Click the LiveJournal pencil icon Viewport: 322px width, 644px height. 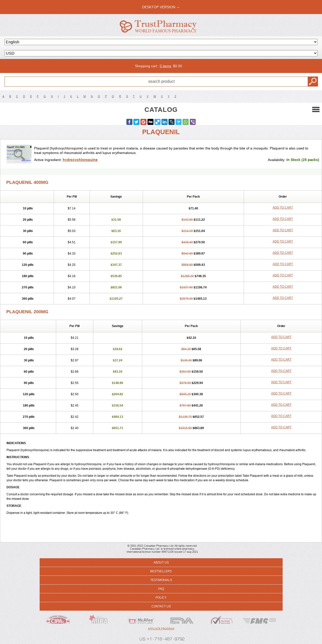(172, 122)
